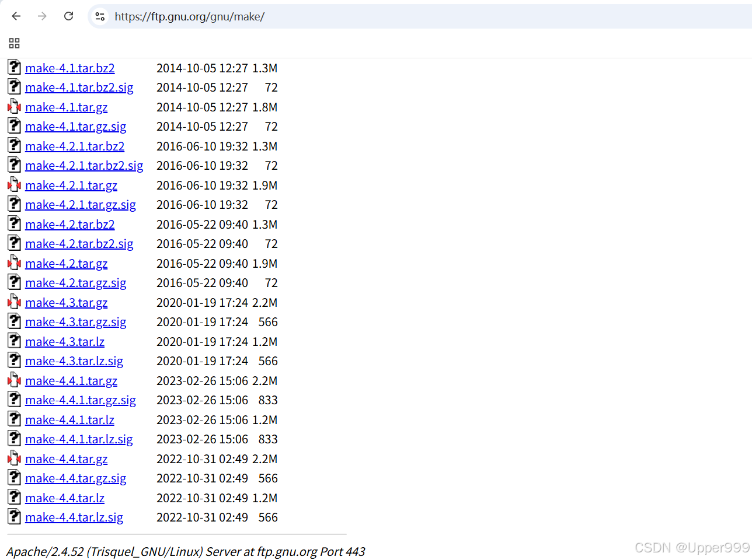Click file icon beside make-4.2.1.tar.gz.sig
Image resolution: width=752 pixels, height=560 pixels.
(x=15, y=204)
